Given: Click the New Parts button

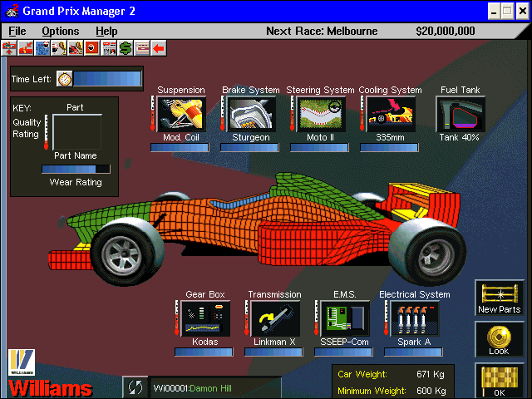Looking at the screenshot, I should pyautogui.click(x=500, y=298).
